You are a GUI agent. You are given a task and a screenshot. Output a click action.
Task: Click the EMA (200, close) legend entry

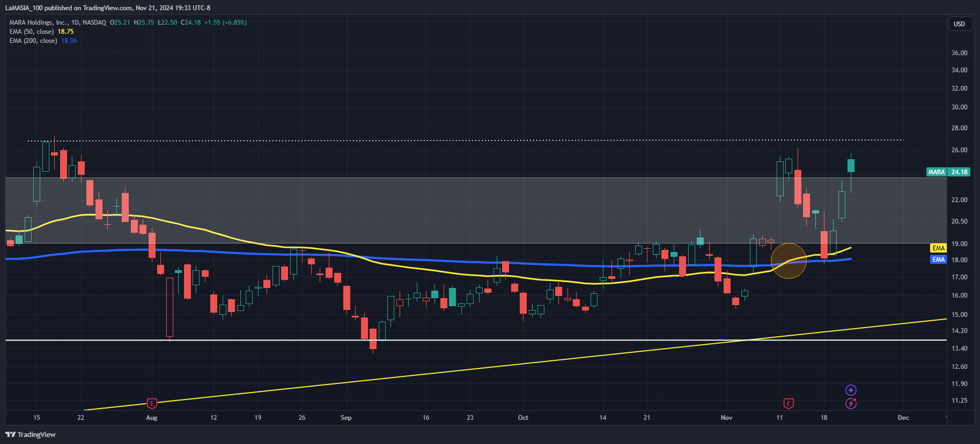coord(33,41)
